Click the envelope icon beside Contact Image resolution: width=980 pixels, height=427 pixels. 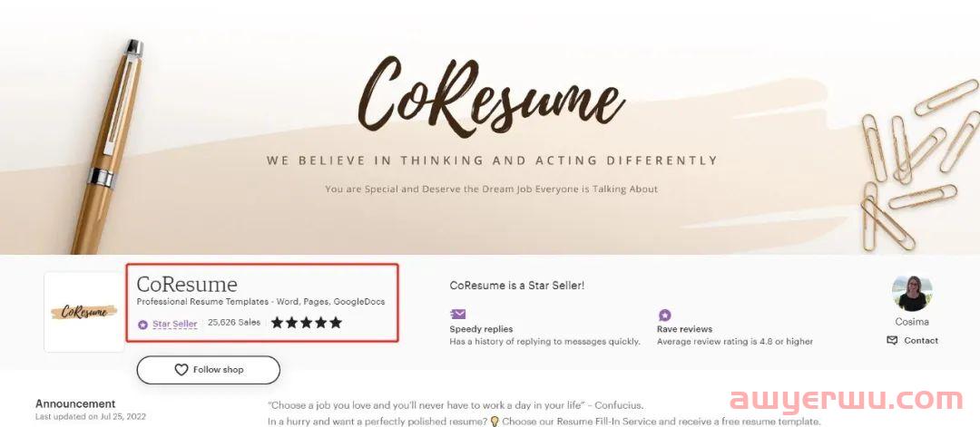[x=892, y=340]
